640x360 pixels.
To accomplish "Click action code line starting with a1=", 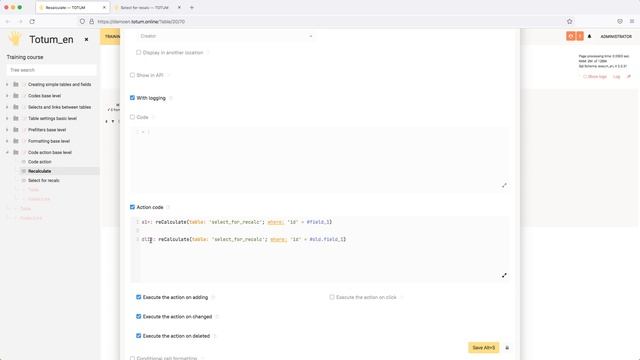I will click(237, 222).
